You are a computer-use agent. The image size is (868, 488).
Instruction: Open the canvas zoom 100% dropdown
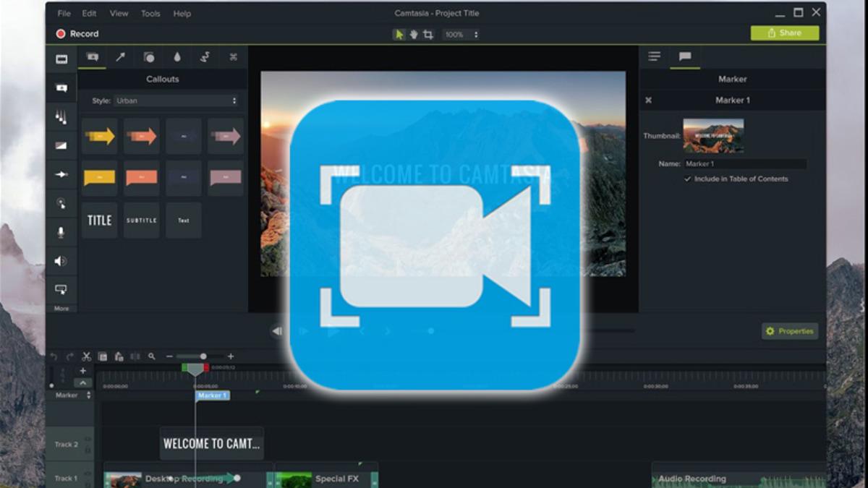[x=461, y=34]
